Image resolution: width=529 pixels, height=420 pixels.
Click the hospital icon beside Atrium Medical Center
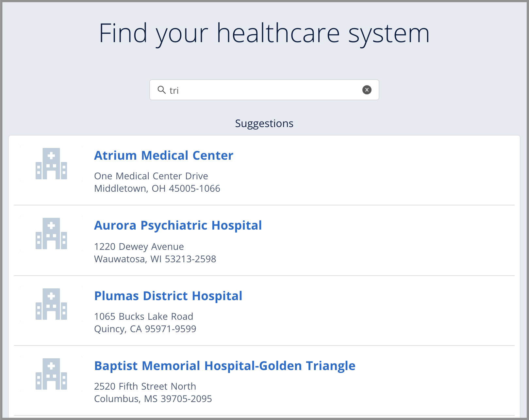(x=51, y=164)
